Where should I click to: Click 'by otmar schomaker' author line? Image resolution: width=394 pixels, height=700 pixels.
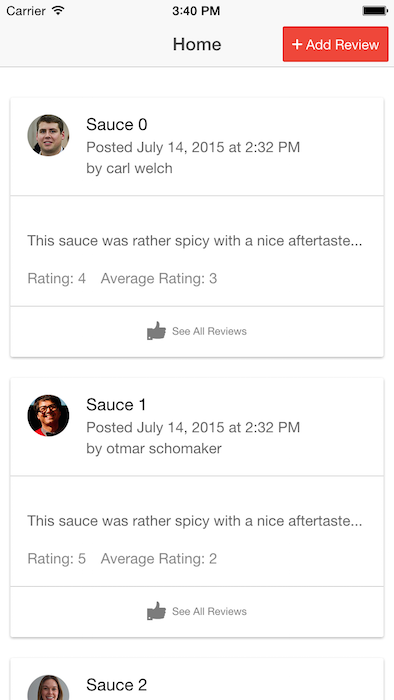coord(154,448)
